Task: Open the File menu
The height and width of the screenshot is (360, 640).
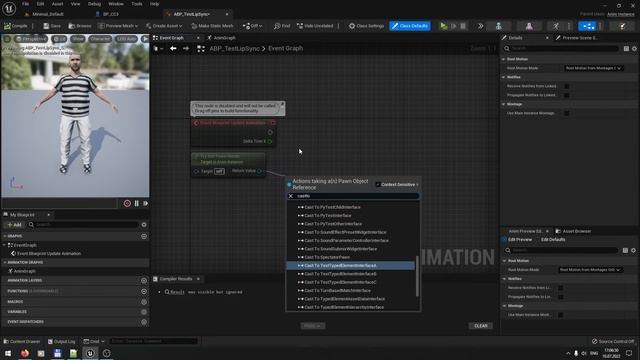Action: pos(25,4)
